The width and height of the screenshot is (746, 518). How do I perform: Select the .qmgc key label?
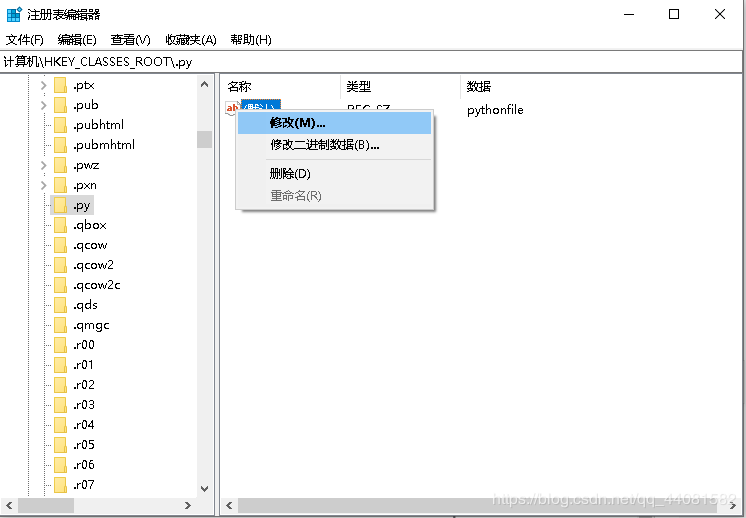(91, 325)
